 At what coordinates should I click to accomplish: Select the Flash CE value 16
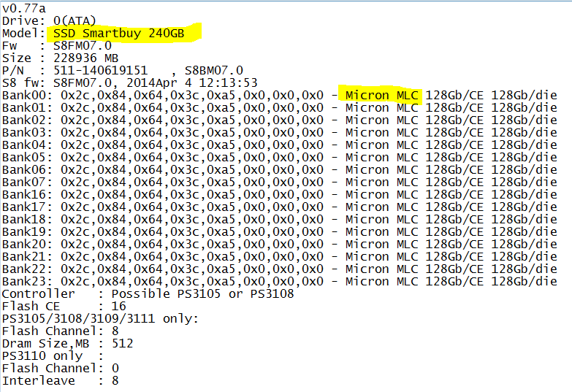tap(119, 306)
